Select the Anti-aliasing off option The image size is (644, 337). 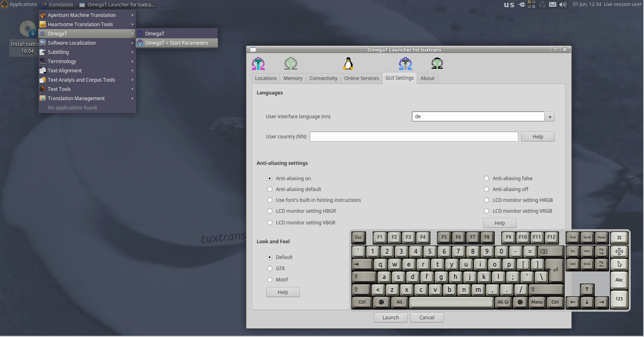pyautogui.click(x=487, y=189)
